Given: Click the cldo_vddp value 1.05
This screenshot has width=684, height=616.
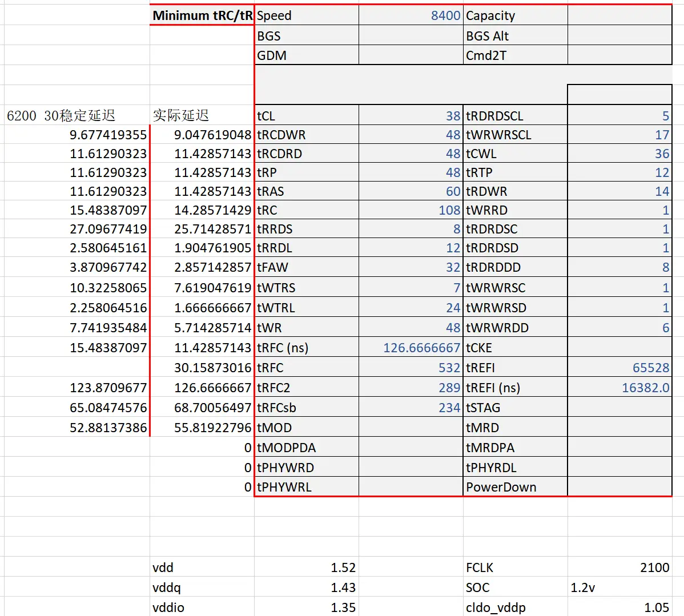Looking at the screenshot, I should tap(619, 607).
